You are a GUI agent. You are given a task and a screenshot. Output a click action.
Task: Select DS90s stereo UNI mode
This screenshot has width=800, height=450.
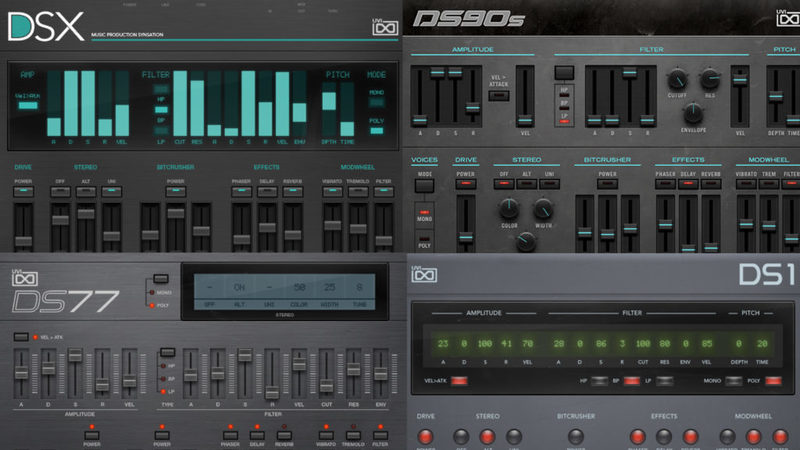click(549, 174)
